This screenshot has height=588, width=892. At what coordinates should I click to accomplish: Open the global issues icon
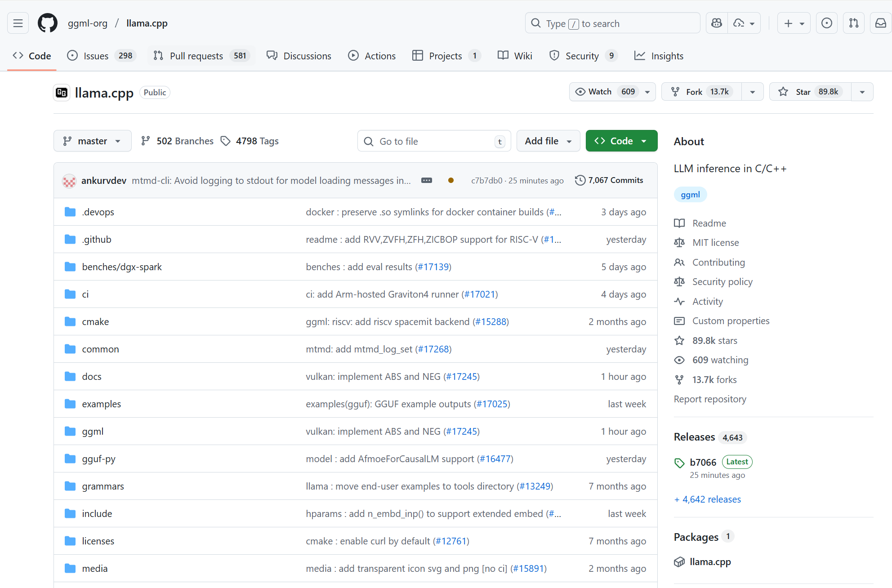click(x=826, y=23)
